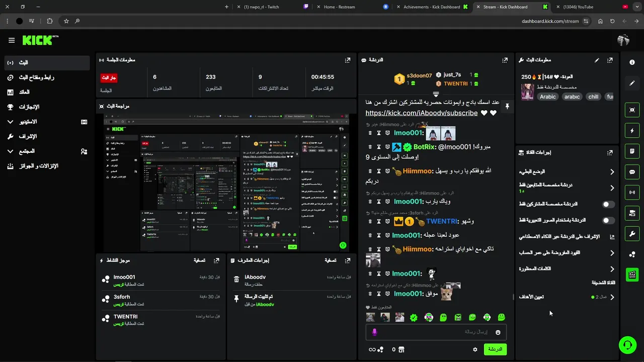Screen dimensions: 644x362
Task: Pop out the إجراءات المشرف panel
Action: [347, 260]
